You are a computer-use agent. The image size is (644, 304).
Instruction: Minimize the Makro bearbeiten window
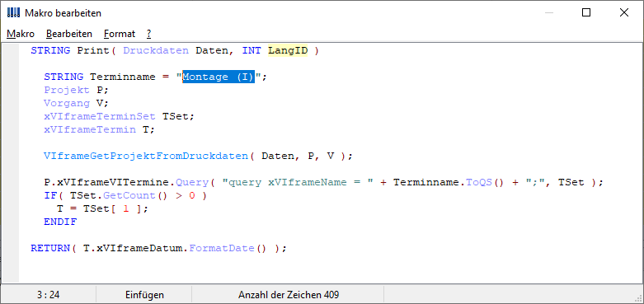click(548, 12)
